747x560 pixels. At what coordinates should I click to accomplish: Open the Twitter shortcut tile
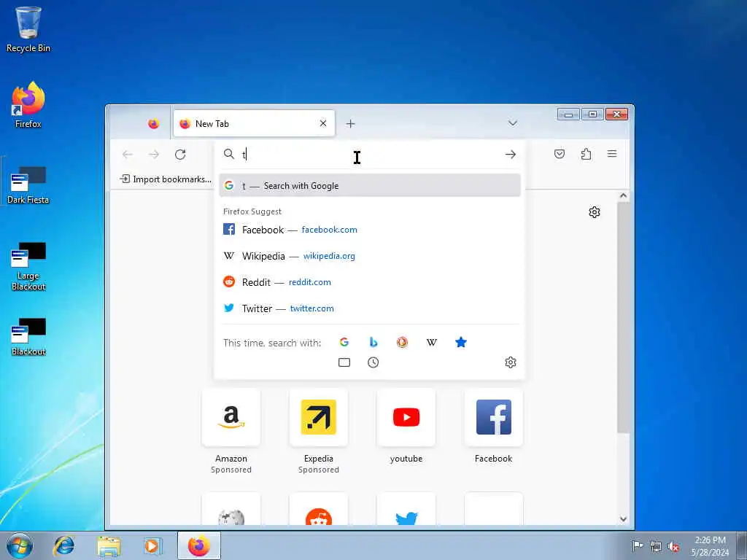click(406, 508)
